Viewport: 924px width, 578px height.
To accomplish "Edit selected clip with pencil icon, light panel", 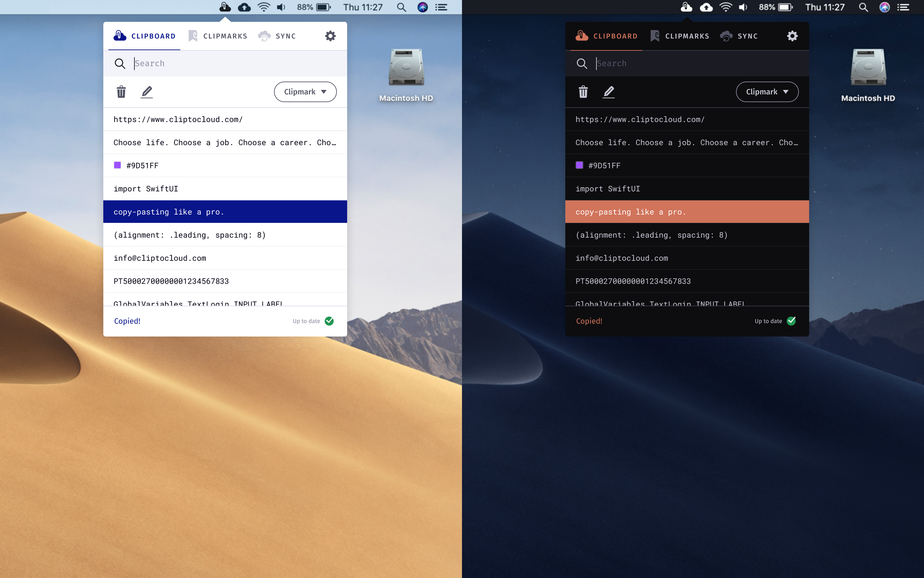I will pos(147,92).
